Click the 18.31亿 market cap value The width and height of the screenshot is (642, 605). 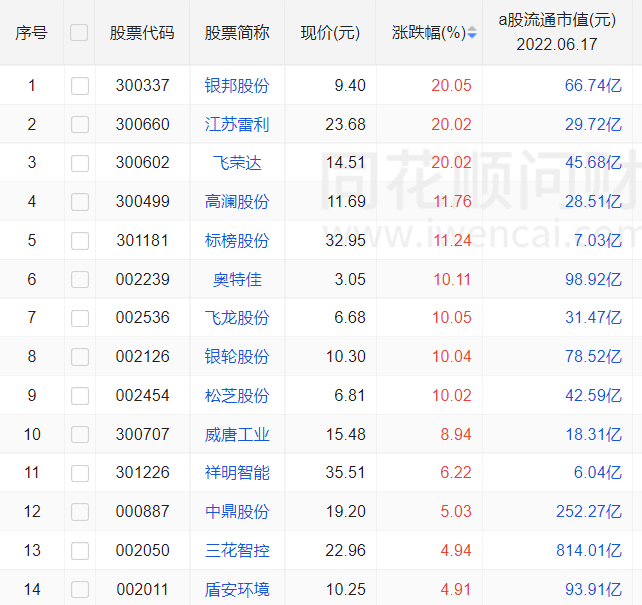593,434
